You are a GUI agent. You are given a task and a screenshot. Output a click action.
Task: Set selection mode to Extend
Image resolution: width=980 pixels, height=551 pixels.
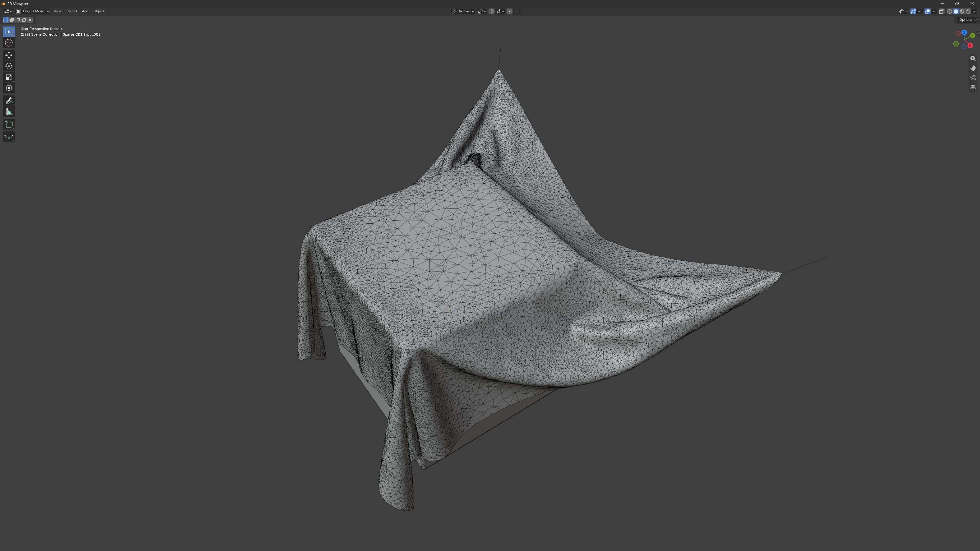(12, 20)
